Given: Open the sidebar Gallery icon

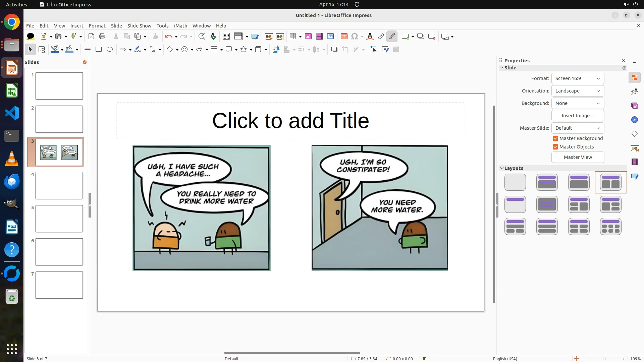Looking at the screenshot, I should coord(634,106).
